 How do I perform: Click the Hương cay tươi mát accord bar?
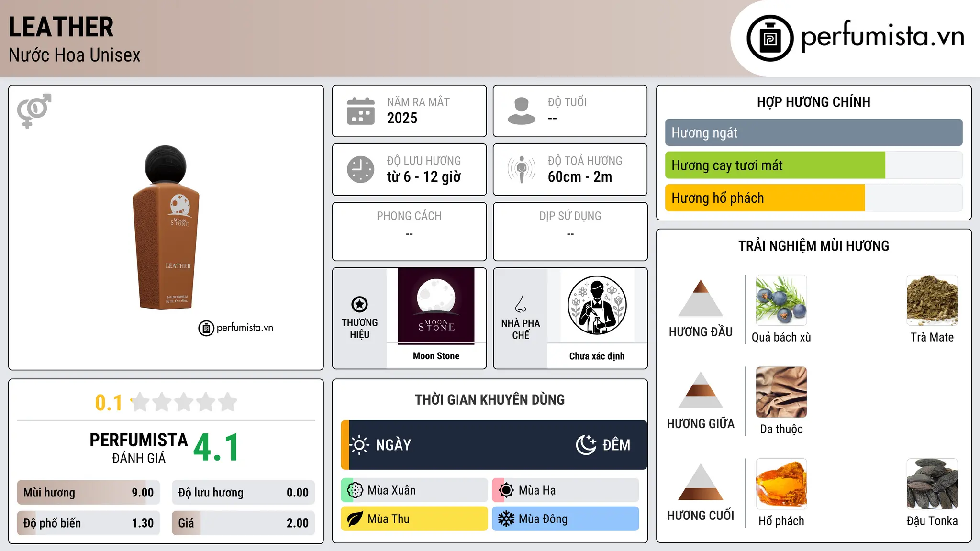point(813,165)
